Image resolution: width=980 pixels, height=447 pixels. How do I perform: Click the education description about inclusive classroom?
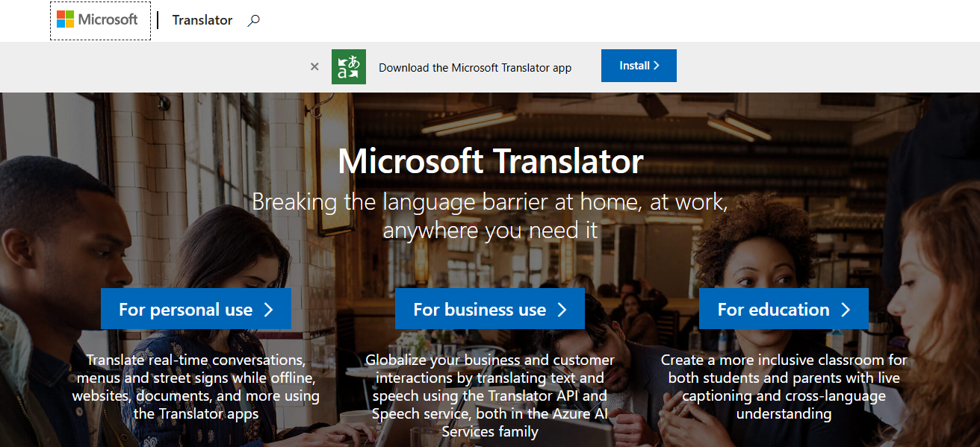tap(784, 387)
